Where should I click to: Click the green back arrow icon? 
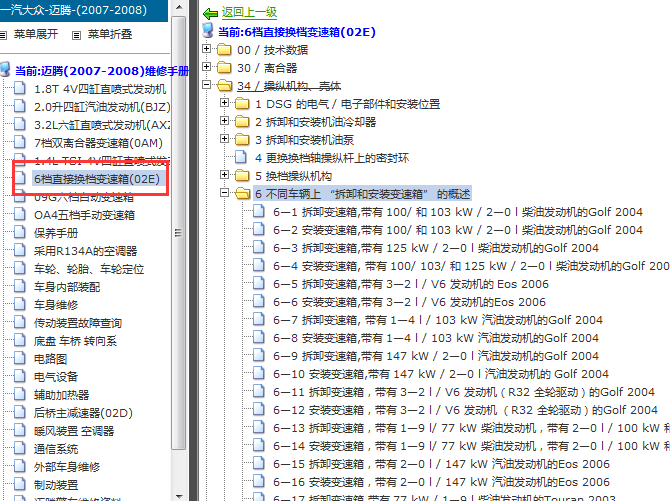pos(210,14)
